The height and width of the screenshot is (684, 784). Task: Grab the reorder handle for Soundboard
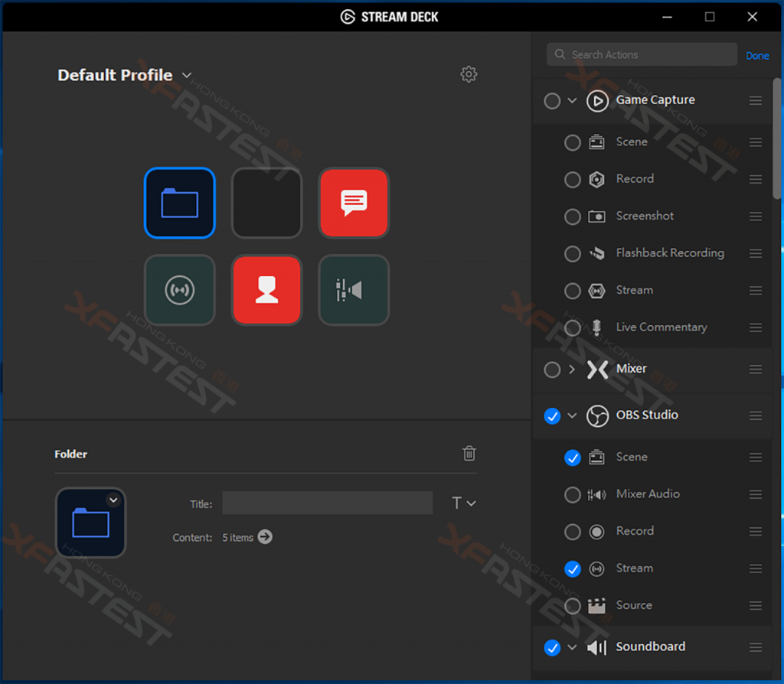[x=756, y=647]
